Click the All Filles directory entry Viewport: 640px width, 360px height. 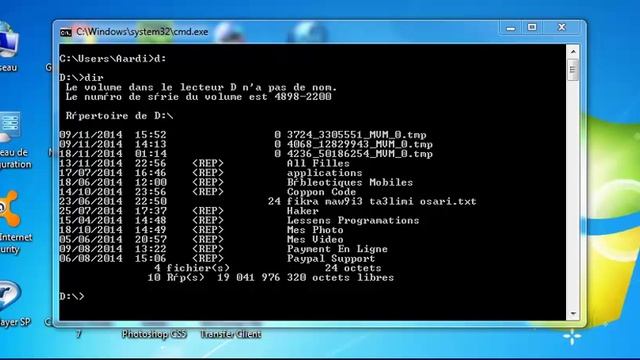coord(204,163)
